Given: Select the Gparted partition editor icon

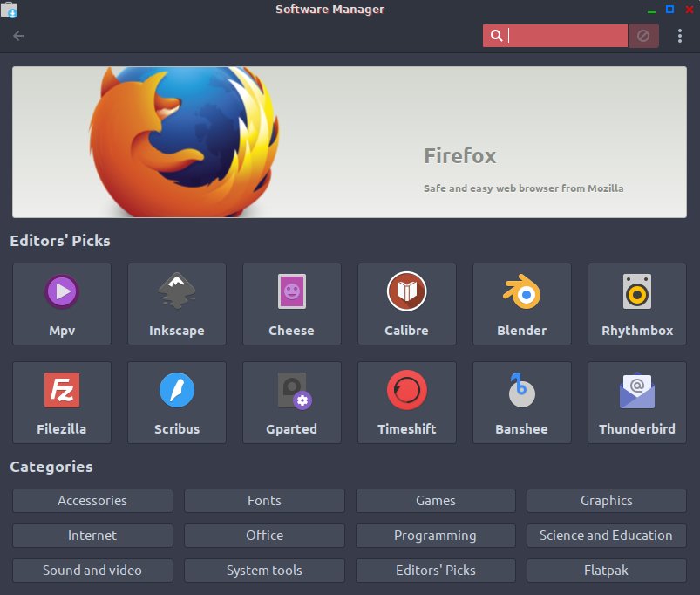Looking at the screenshot, I should point(291,391).
